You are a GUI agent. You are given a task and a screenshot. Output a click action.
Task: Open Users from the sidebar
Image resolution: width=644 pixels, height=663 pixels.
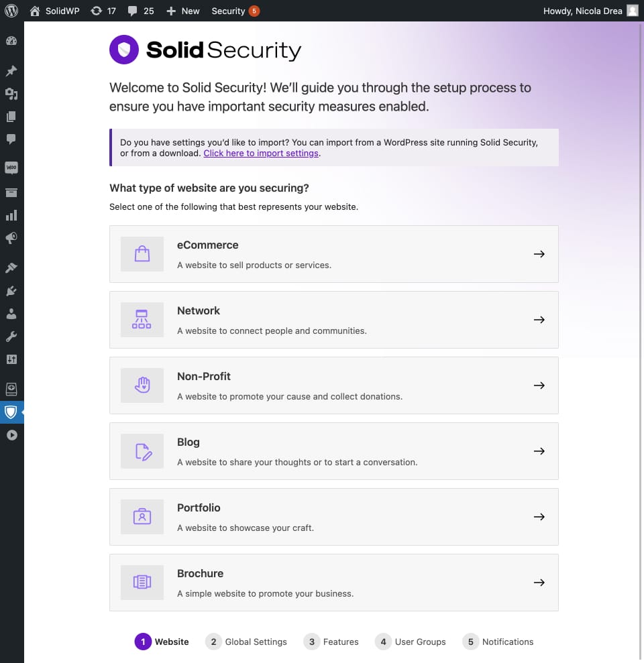[11, 314]
